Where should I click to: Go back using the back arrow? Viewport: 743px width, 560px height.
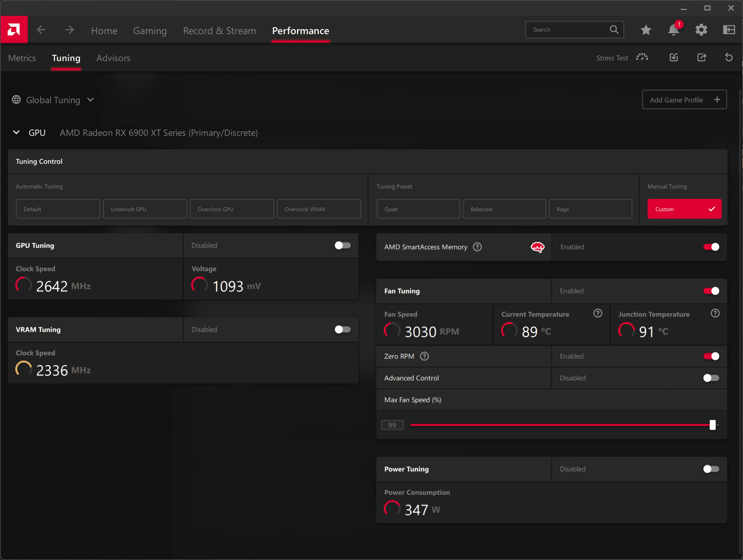(41, 30)
